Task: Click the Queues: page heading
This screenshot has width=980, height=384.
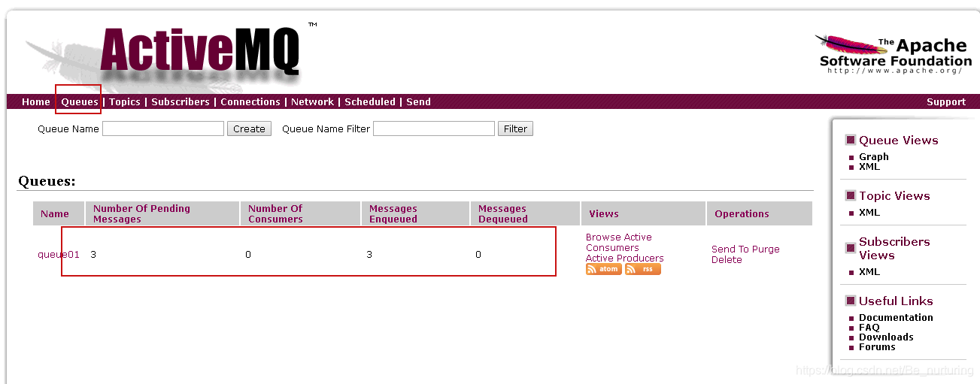Action: tap(47, 181)
